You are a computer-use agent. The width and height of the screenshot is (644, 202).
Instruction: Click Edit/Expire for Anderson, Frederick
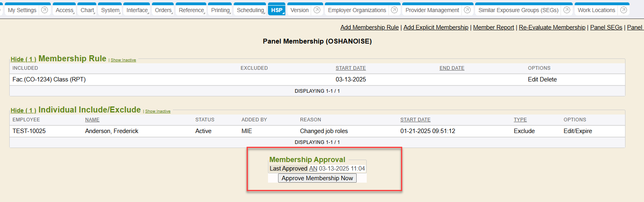pyautogui.click(x=578, y=131)
